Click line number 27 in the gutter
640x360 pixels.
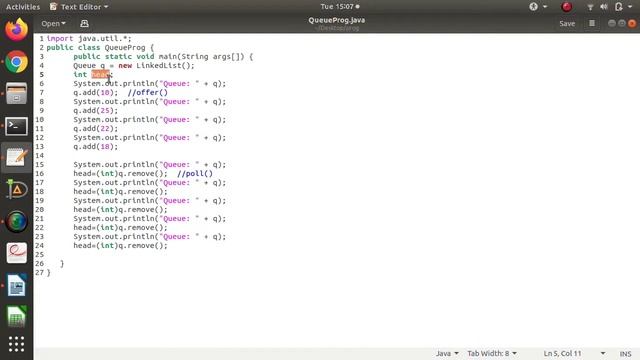pos(39,272)
